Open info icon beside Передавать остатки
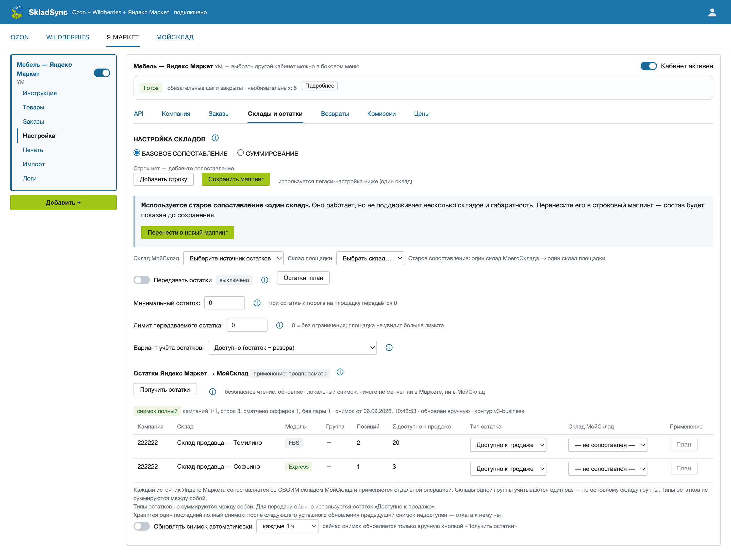731x560 pixels. [x=265, y=280]
